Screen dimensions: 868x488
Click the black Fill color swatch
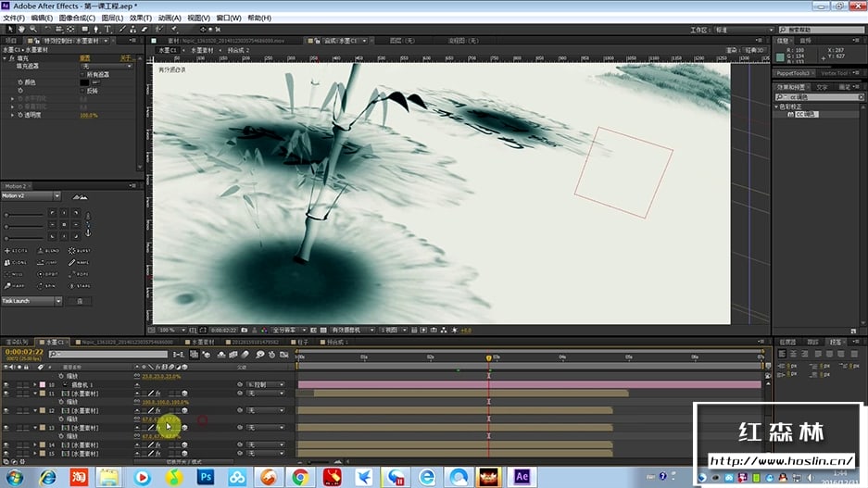[x=84, y=82]
